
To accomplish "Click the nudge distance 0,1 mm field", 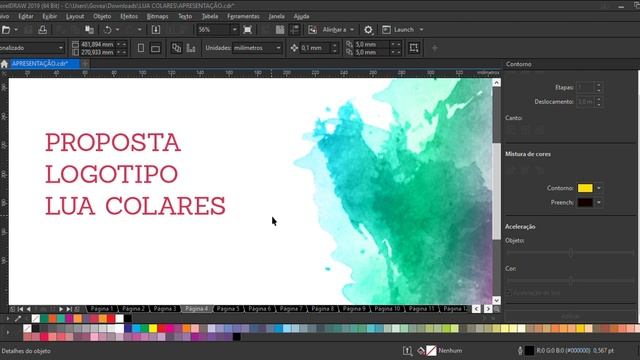I will point(315,48).
